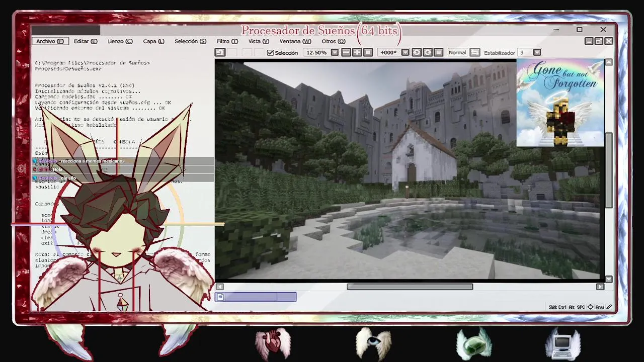Screen dimensions: 644x362
Task: Open the Capa menu
Action: 153,41
